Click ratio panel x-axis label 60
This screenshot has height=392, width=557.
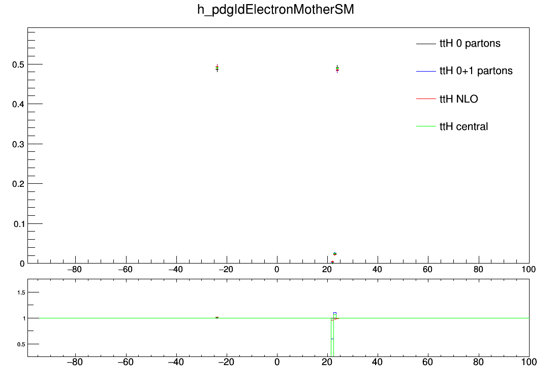[428, 362]
